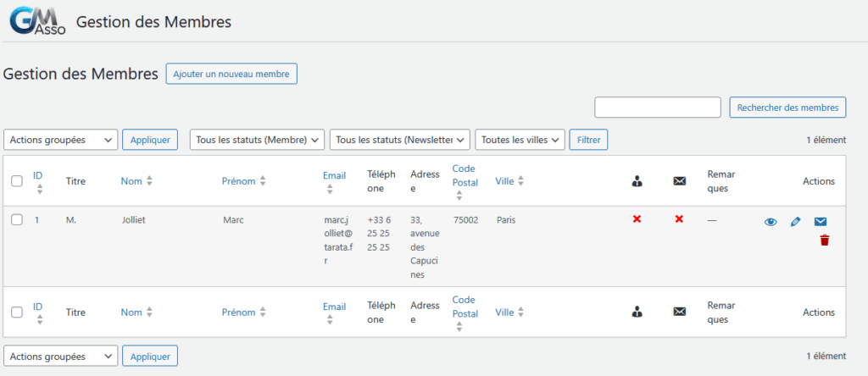Viewport: 868px width, 376px height.
Task: Click sort arrows under top Code Postal
Action: [459, 195]
